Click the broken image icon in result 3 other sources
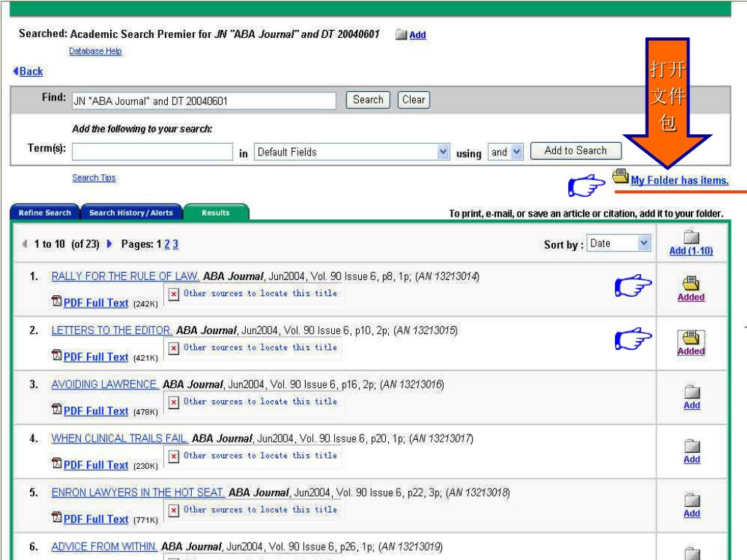The height and width of the screenshot is (560, 747). pyautogui.click(x=174, y=402)
